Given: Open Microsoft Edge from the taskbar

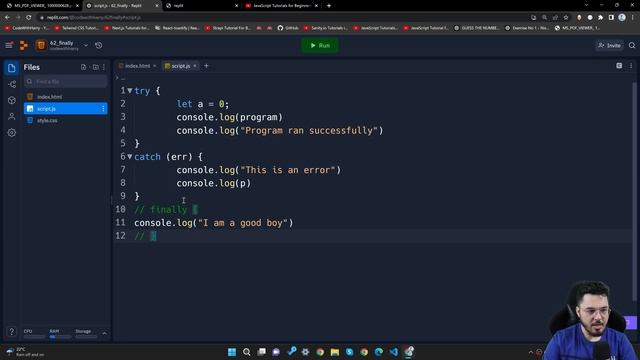Looking at the screenshot, I should [x=379, y=352].
